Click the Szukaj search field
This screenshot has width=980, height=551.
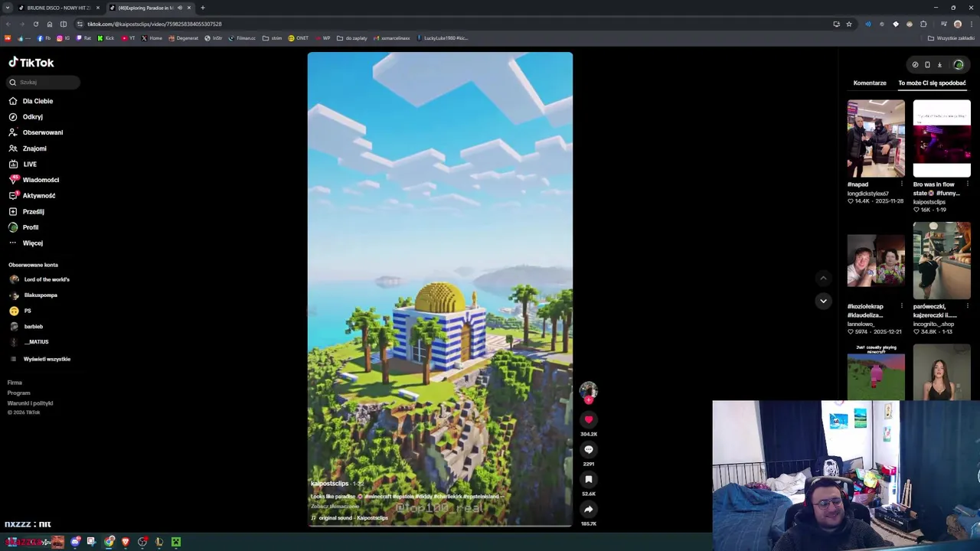click(43, 82)
